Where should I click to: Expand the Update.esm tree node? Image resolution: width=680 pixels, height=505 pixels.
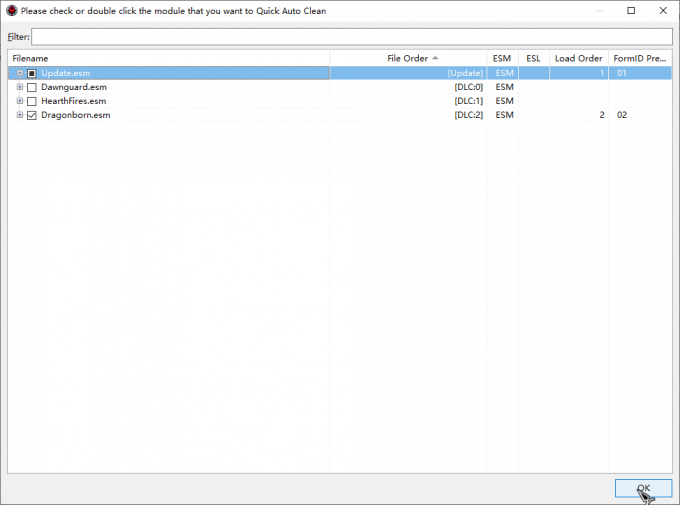(x=20, y=73)
